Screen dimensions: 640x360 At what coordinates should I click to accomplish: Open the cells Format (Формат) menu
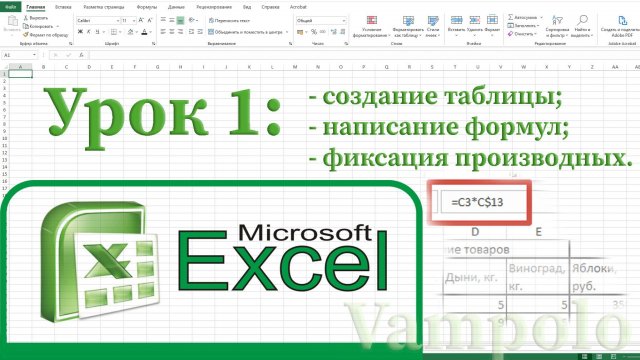pyautogui.click(x=492, y=24)
